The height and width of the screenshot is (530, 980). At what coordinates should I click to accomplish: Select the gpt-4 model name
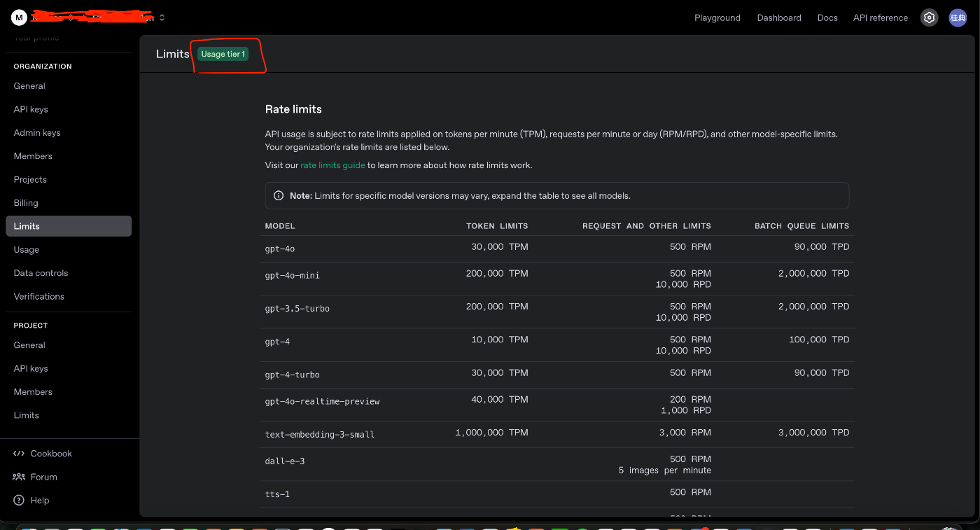pyautogui.click(x=277, y=342)
